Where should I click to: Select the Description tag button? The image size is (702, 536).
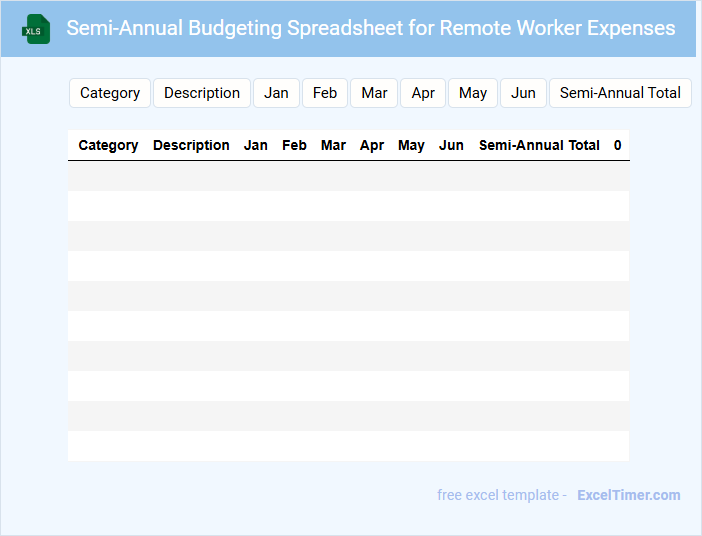tap(202, 93)
